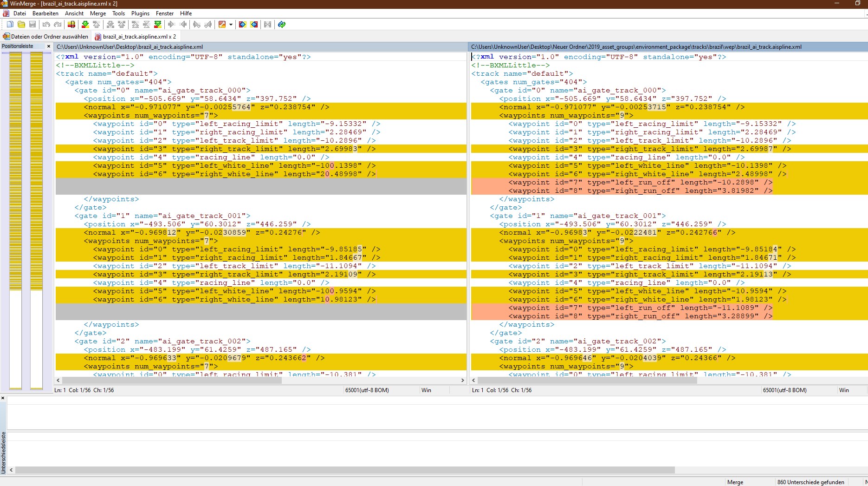Viewport: 868px width, 486px height.
Task: Click the left pane scroll-left arrow
Action: click(58, 380)
